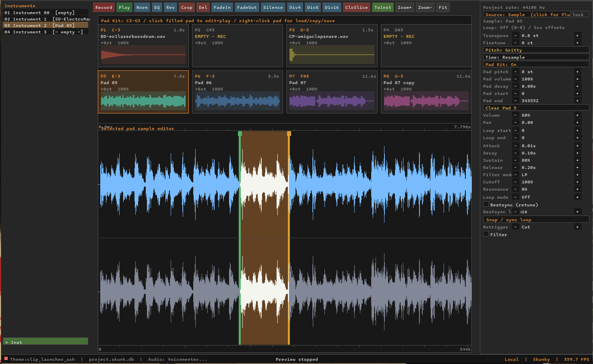This screenshot has width=593, height=364.
Task: Increase Pan with the plus button
Action: [x=577, y=122]
